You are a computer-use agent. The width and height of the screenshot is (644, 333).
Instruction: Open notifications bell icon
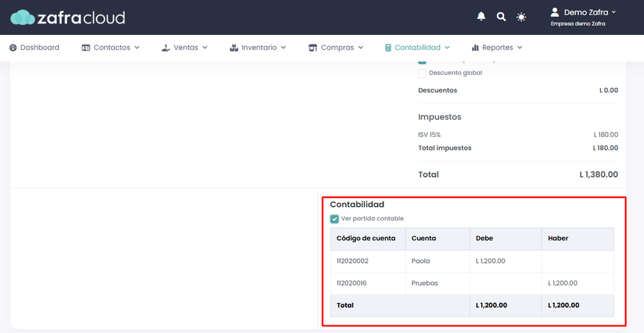482,16
